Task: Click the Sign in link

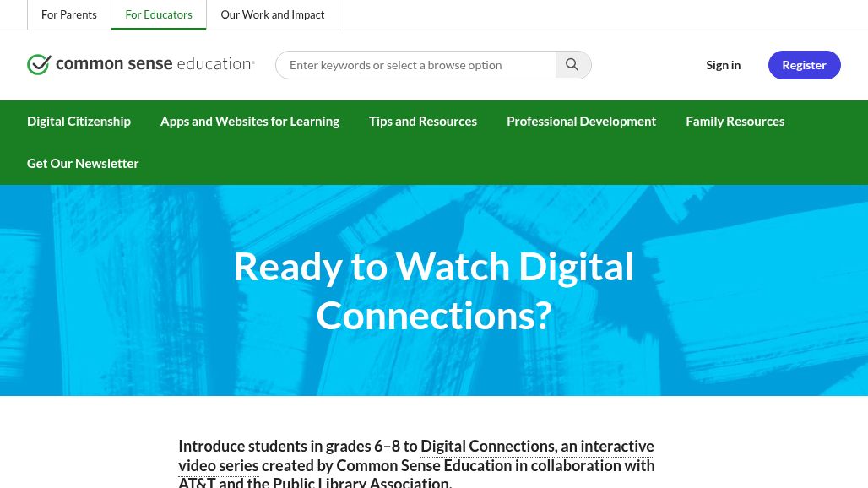Action: click(x=723, y=65)
